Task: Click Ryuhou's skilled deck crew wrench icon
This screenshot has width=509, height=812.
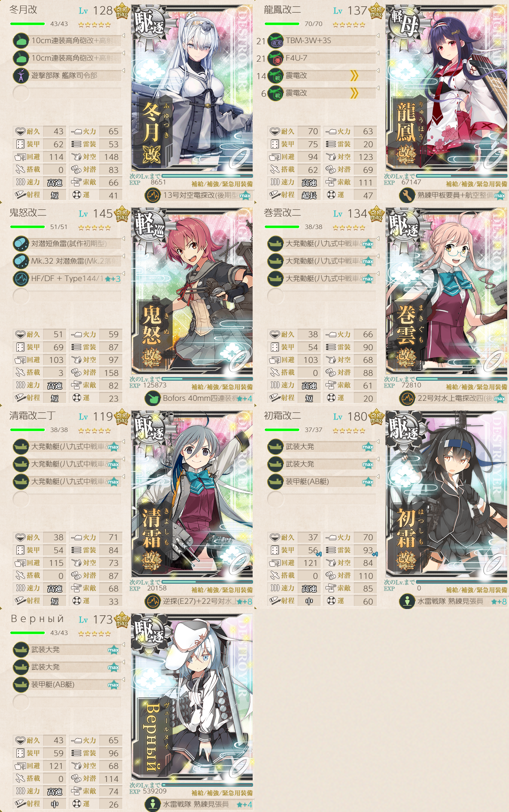Action: (407, 195)
